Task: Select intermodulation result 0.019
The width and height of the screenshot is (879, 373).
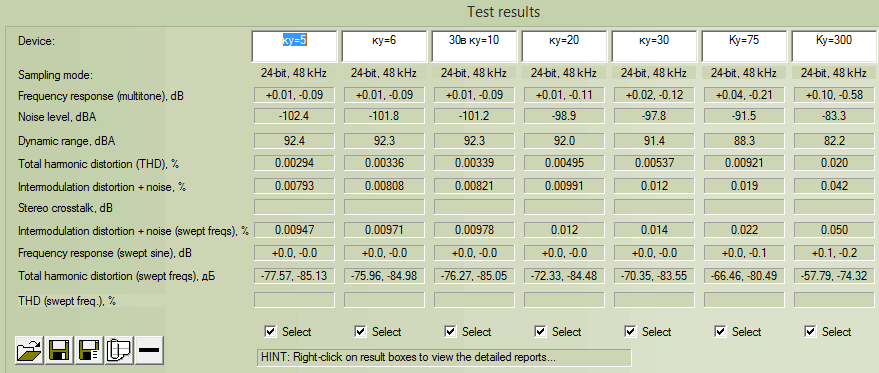Action: tap(744, 186)
